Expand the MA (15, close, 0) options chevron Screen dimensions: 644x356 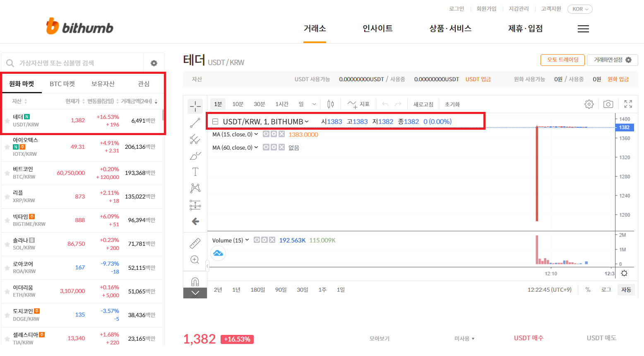tap(256, 134)
